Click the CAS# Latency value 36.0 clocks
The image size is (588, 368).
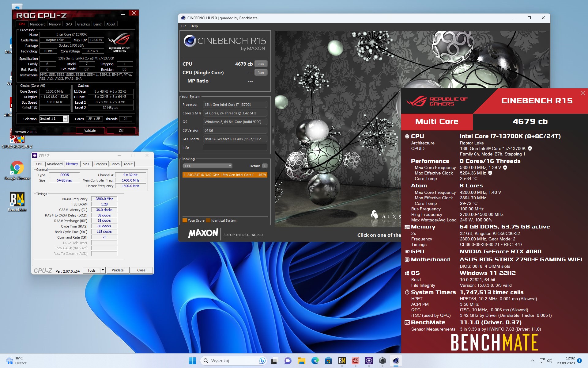(x=104, y=210)
